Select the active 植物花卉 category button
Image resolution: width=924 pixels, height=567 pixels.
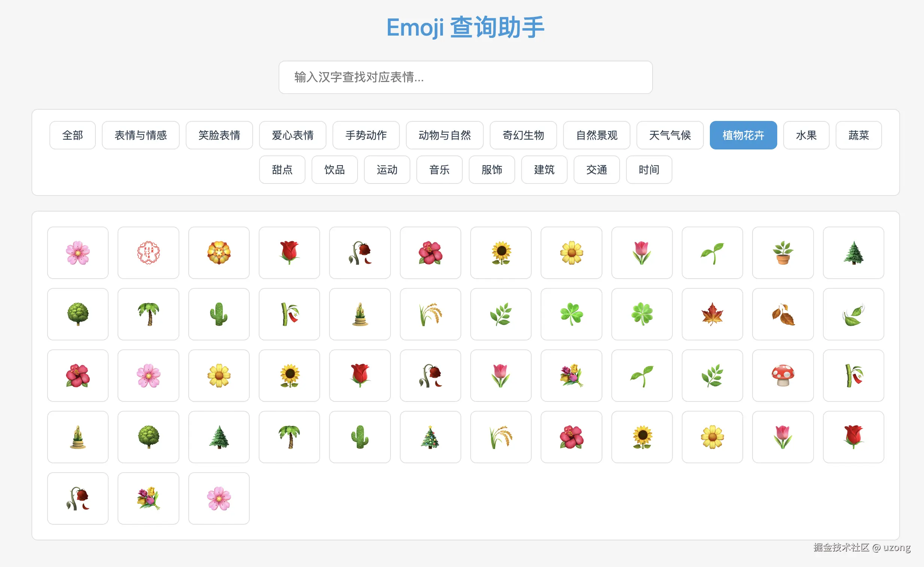[743, 135]
